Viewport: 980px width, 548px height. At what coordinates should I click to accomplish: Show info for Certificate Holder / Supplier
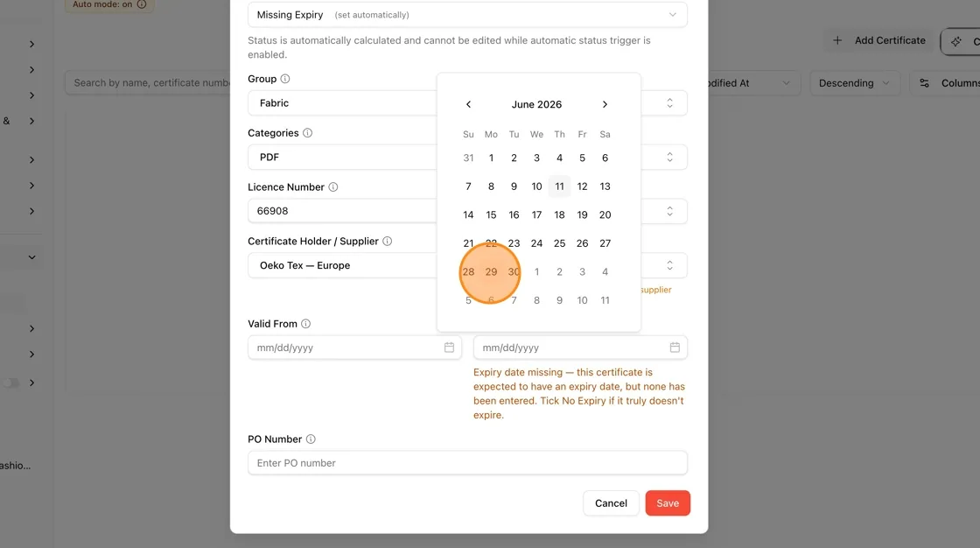tap(387, 241)
